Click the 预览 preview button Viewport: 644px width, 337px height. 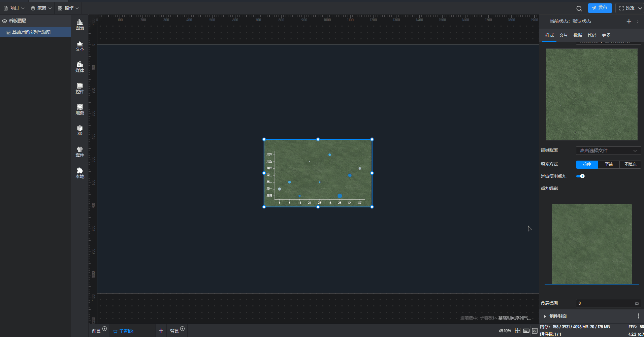pyautogui.click(x=629, y=8)
